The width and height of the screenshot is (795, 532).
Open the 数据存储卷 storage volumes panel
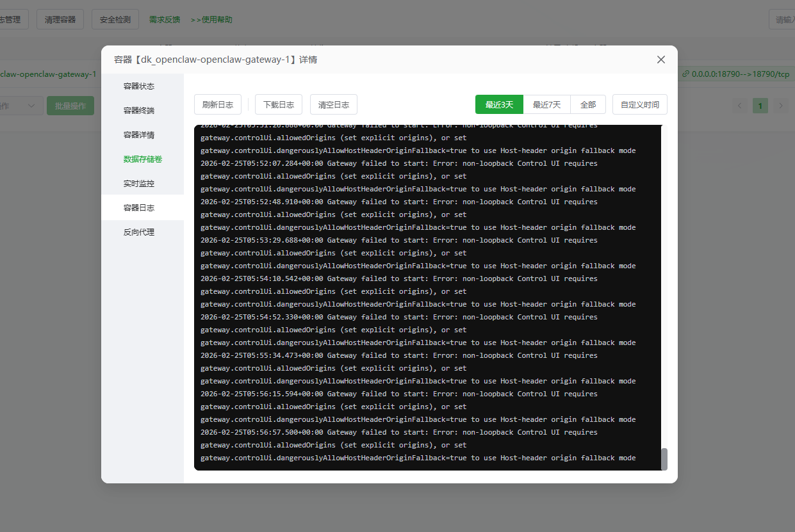(142, 159)
